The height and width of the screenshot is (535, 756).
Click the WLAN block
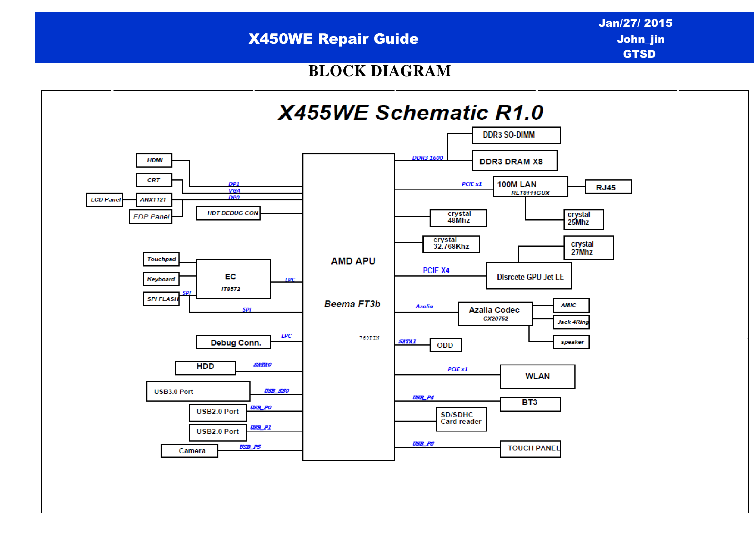point(538,377)
